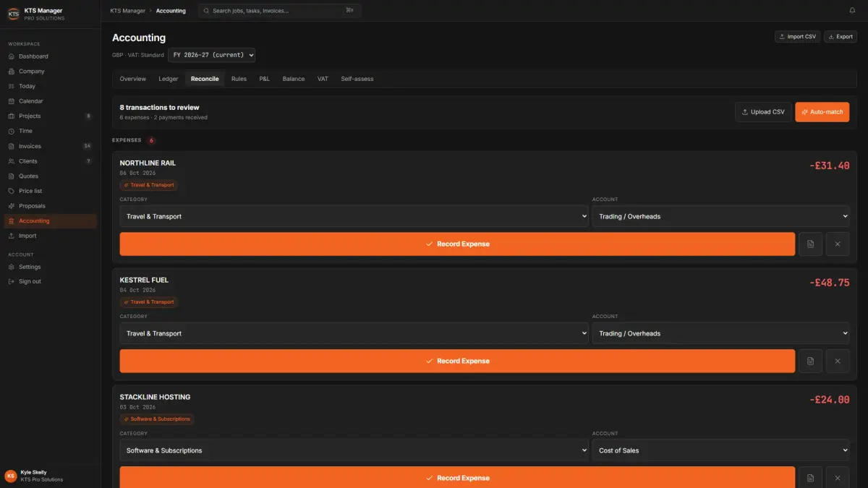Switch to the Ledger tab
The width and height of the screenshot is (868, 488).
click(x=169, y=79)
